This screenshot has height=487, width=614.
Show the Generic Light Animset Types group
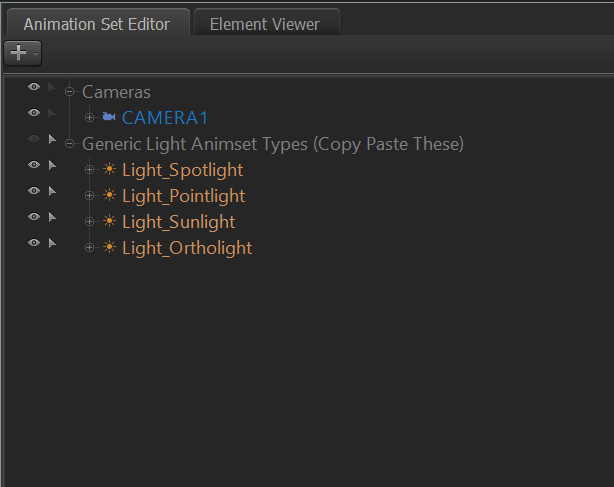34,139
